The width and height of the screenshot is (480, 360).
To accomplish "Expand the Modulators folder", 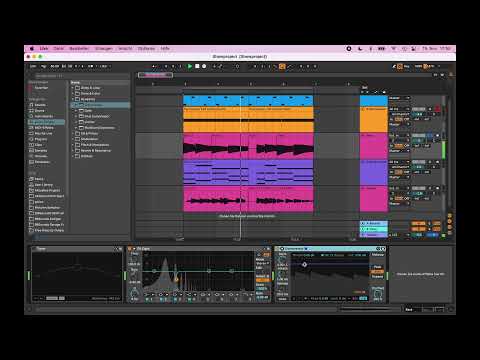I will [73, 139].
